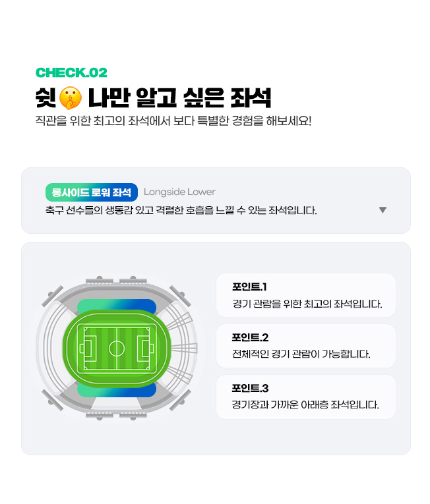This screenshot has height=504, width=430.
Task: Select the lower highlighted seating section on stadium
Action: point(117,390)
